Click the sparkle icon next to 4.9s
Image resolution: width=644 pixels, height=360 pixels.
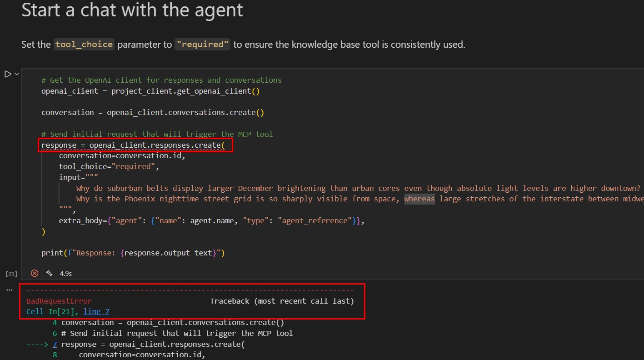[49, 273]
